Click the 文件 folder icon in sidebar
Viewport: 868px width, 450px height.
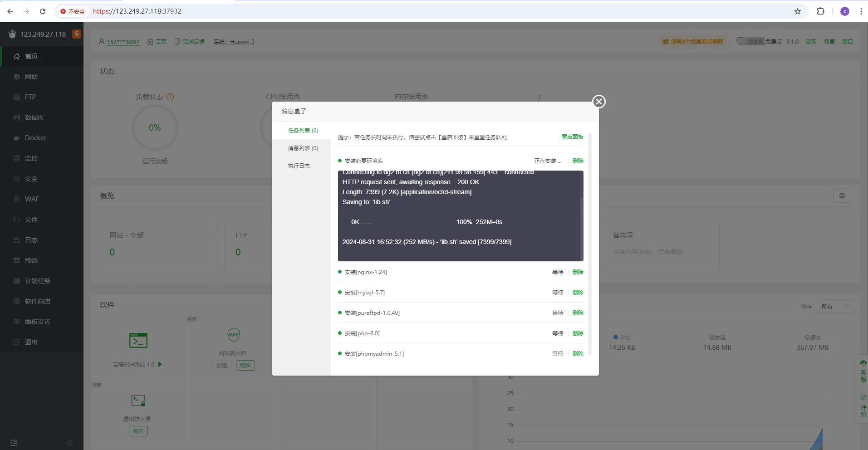pos(17,220)
